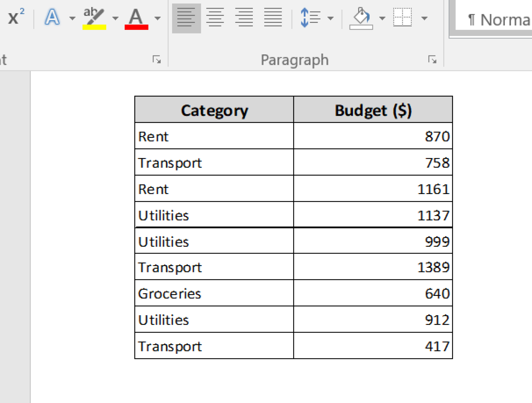Viewport: 532px width, 403px height.
Task: Open the Paragraph settings dialog launcher
Action: pyautogui.click(x=433, y=60)
